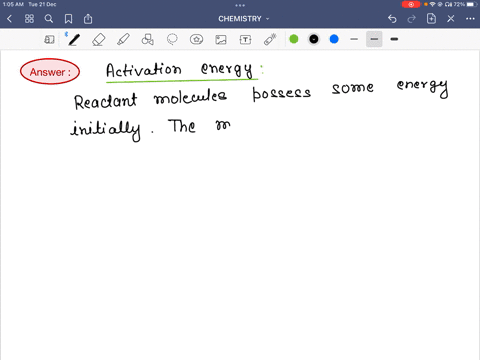The width and height of the screenshot is (480, 360).
Task: Tap the red screen recording indicator
Action: pyautogui.click(x=411, y=4)
